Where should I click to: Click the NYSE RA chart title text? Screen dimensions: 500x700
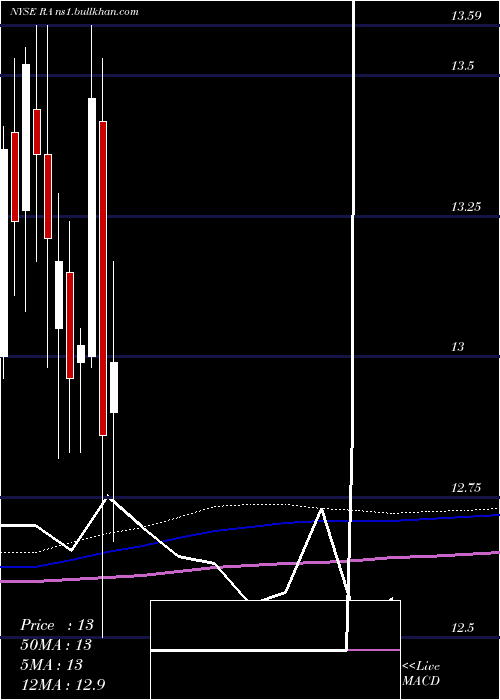point(33,12)
